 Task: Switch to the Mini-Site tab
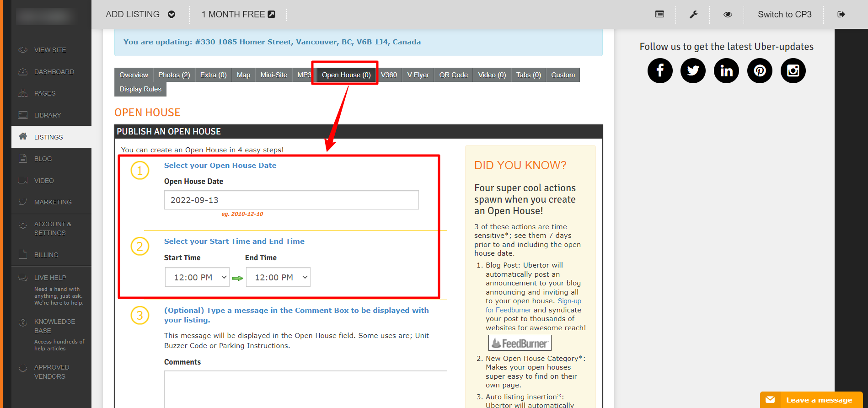click(x=274, y=75)
